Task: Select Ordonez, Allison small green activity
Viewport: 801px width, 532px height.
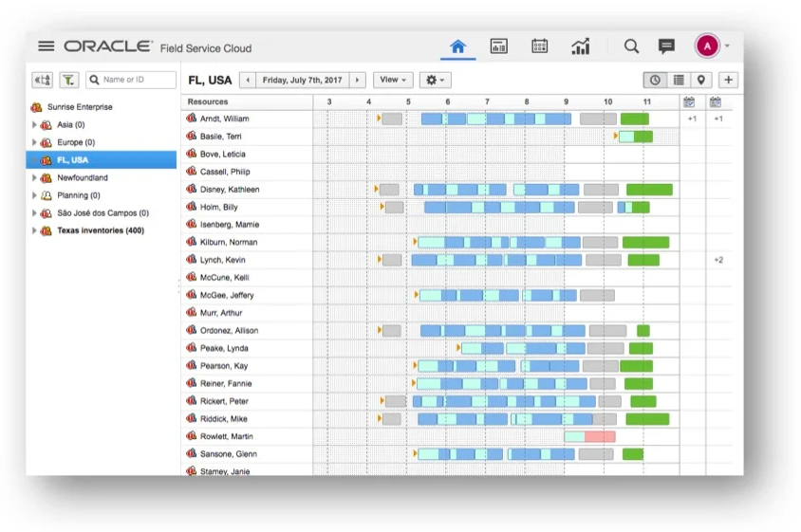Action: (643, 331)
